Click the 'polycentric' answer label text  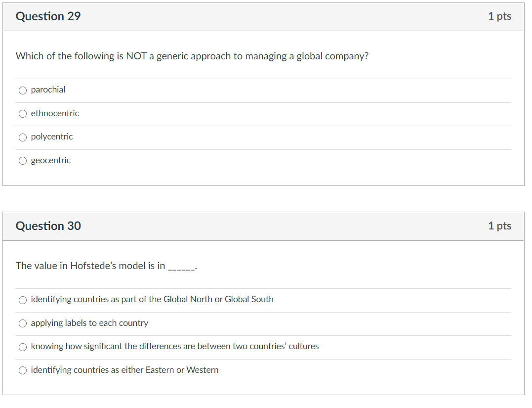coord(52,136)
